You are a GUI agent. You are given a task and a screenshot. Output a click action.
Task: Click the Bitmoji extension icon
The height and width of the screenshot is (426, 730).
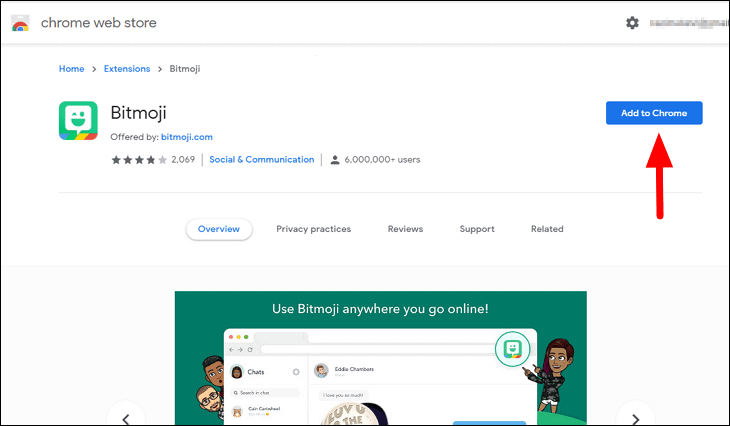[78, 121]
